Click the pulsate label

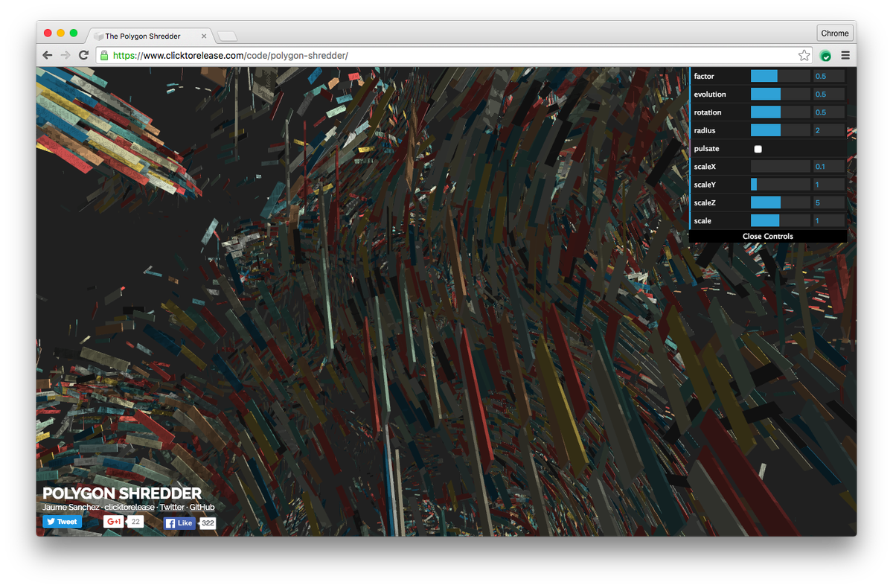pyautogui.click(x=706, y=149)
